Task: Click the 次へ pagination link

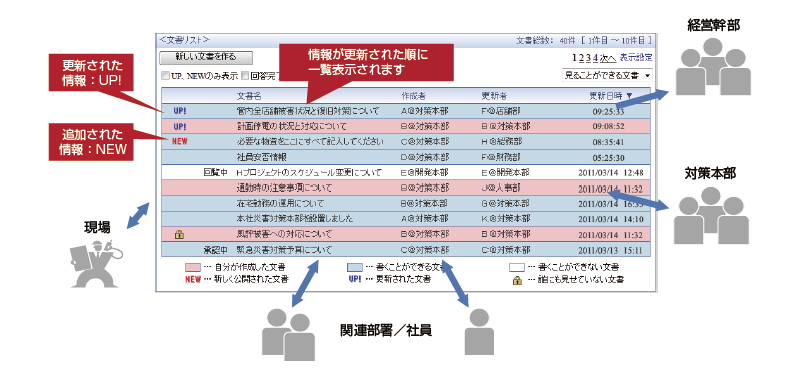Action: [x=608, y=58]
